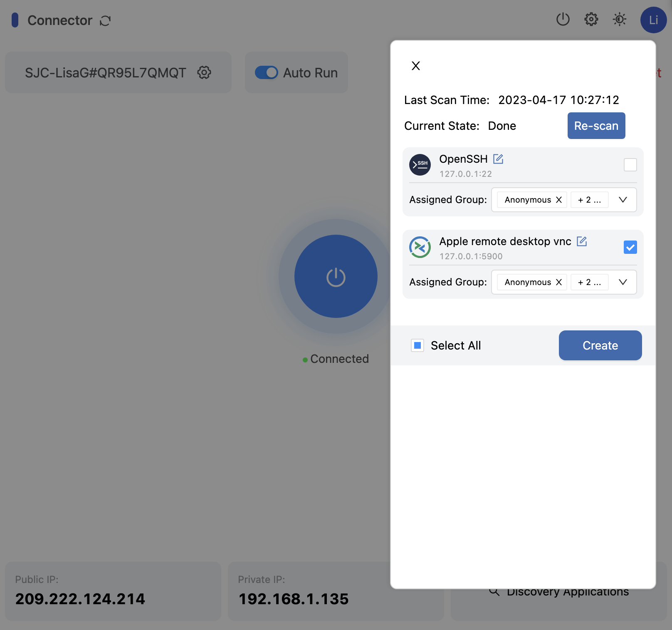This screenshot has height=630, width=672.
Task: Open device settings gear beside SJC-LisaG#QR95L7QMQT
Action: click(x=204, y=72)
